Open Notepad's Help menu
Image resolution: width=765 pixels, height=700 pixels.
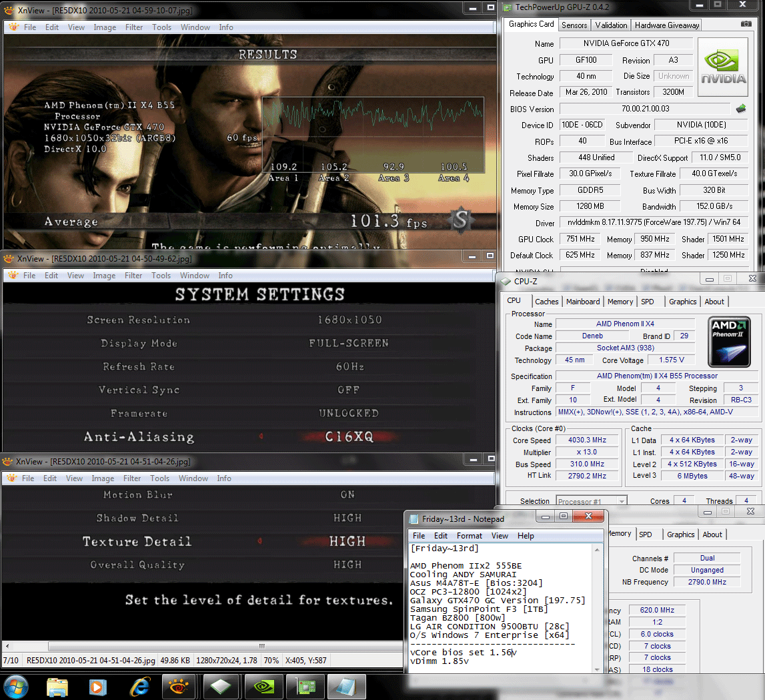526,535
